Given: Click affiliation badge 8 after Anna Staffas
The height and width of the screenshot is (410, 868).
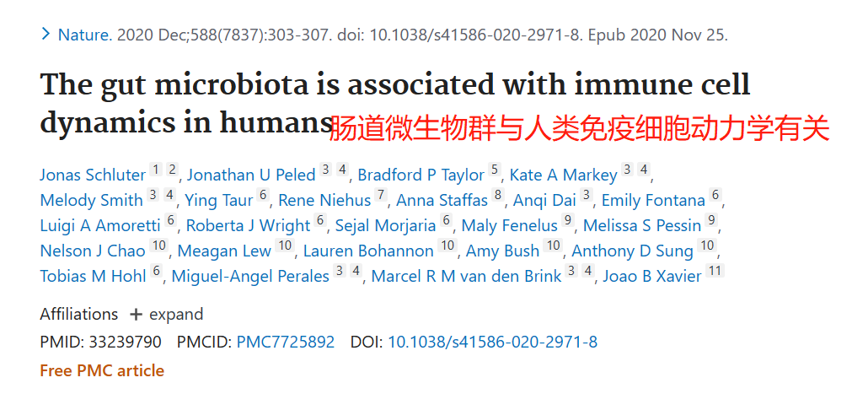Looking at the screenshot, I should (x=498, y=195).
